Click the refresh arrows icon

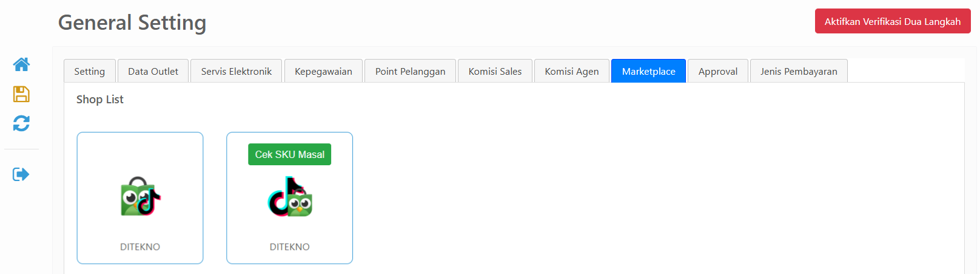pyautogui.click(x=21, y=123)
